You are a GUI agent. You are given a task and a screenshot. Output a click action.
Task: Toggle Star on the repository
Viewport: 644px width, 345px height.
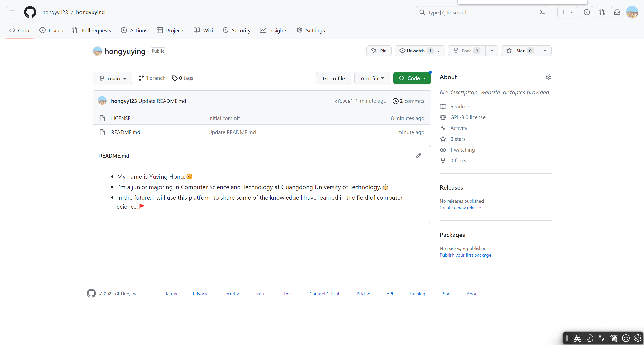point(520,51)
